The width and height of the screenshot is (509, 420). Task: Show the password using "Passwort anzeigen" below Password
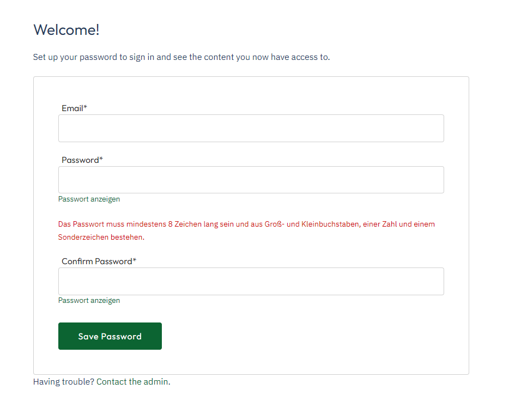(x=89, y=199)
